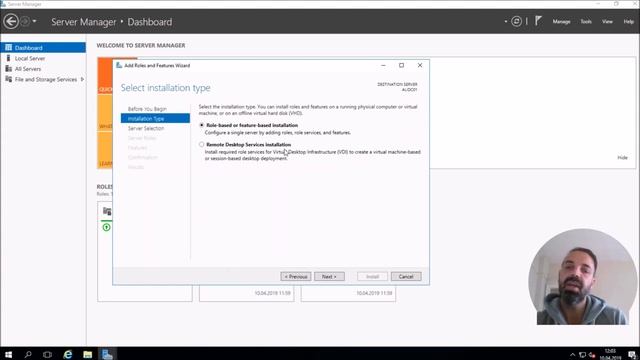Close the Add Roles and Features Wizard

coord(420,65)
